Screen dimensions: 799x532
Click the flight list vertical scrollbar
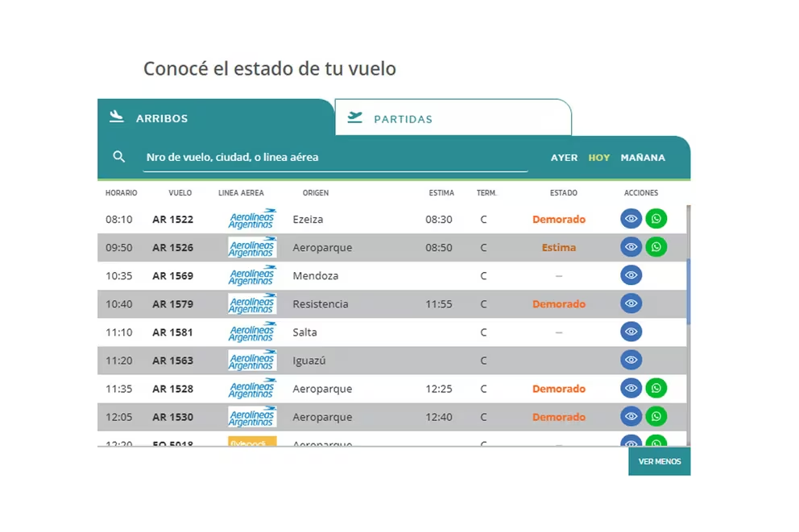pyautogui.click(x=689, y=290)
